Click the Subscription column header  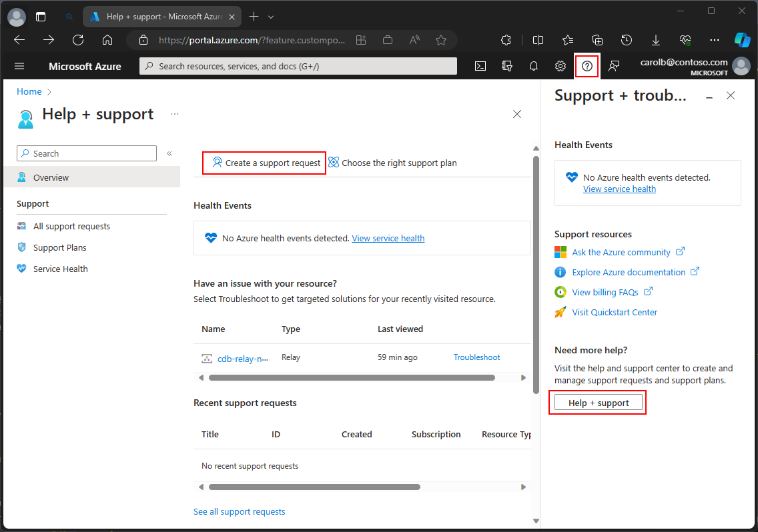[x=436, y=435]
